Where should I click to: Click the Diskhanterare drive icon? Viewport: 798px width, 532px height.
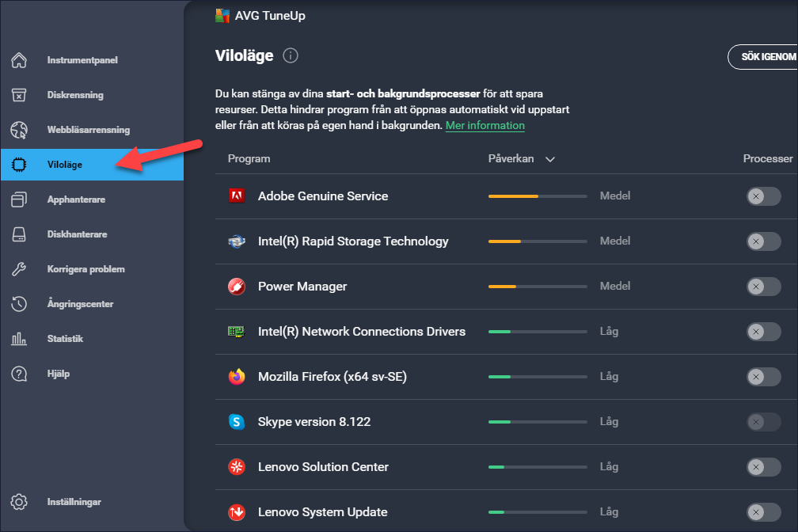19,234
